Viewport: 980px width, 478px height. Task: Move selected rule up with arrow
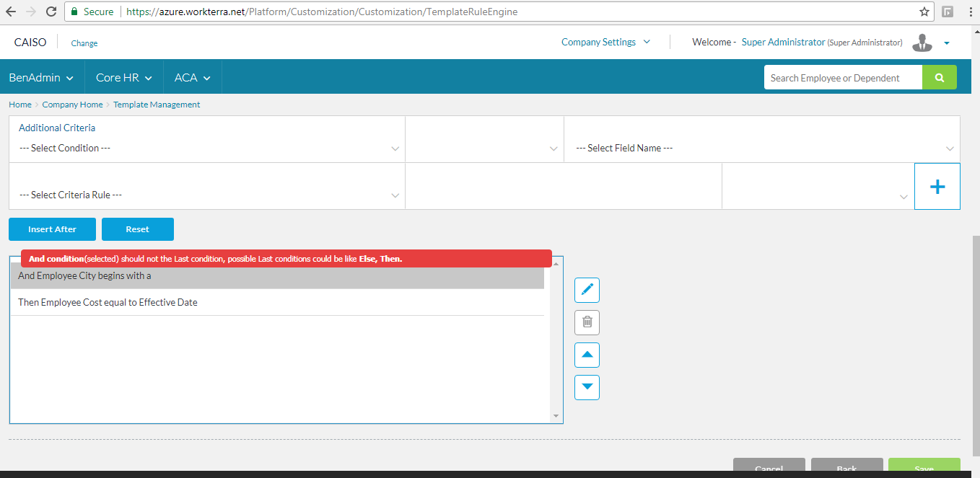point(587,355)
